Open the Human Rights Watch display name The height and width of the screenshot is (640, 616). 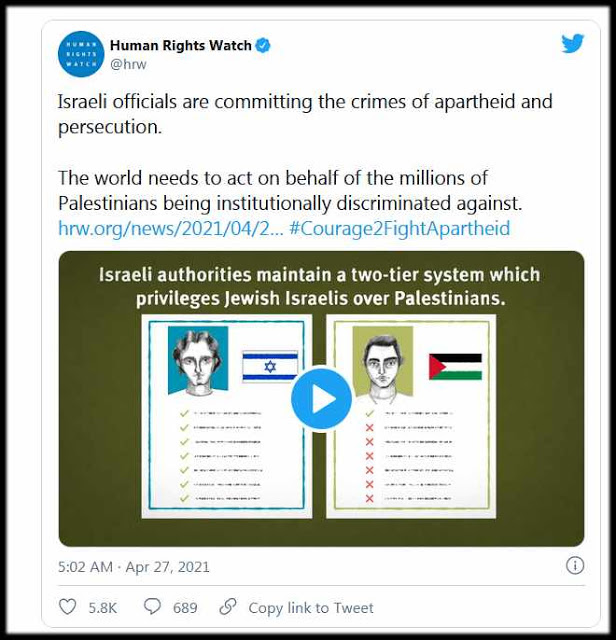[181, 45]
